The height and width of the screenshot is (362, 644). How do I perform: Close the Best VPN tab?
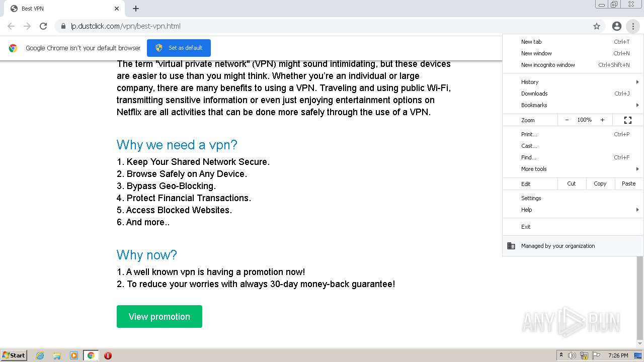[x=117, y=9]
